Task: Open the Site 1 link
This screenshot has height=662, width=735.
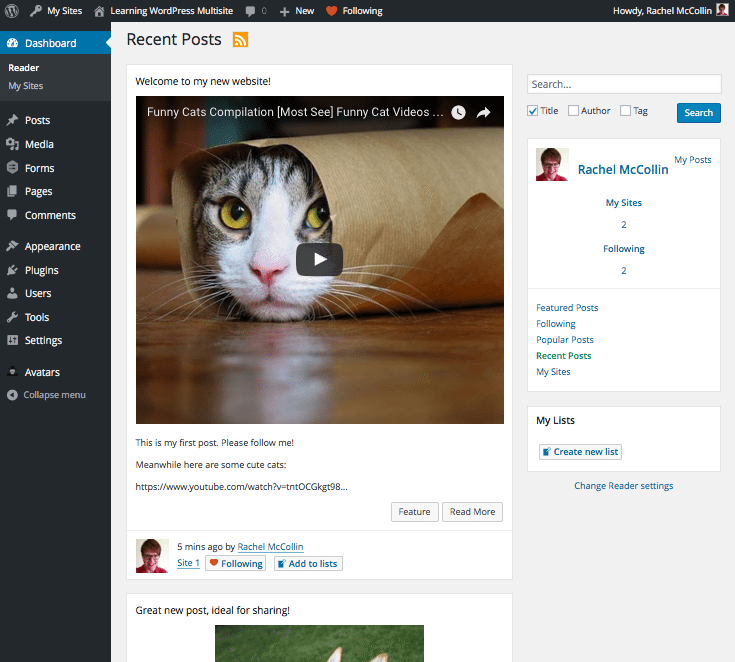Action: [188, 563]
